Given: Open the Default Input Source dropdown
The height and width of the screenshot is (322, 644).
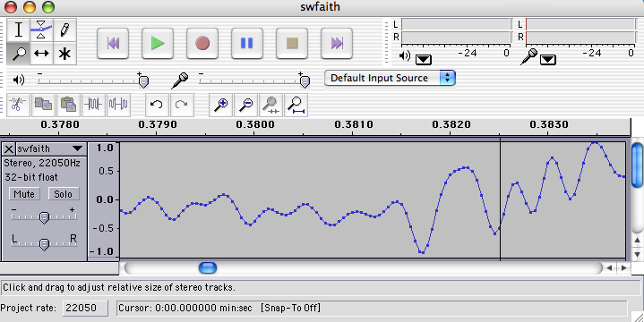Looking at the screenshot, I should tap(390, 78).
